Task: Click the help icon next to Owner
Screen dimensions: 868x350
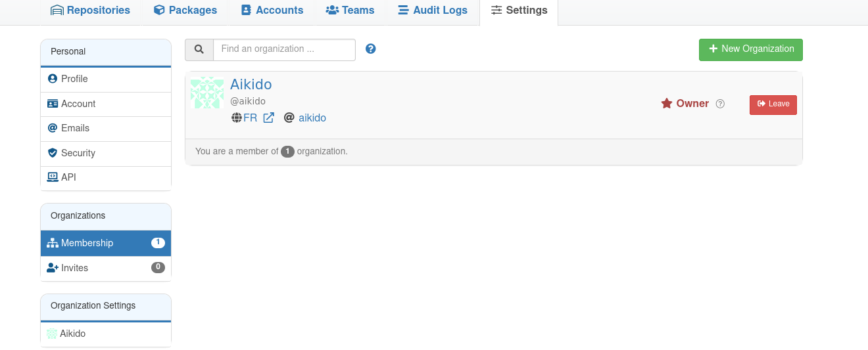Action: coord(720,104)
